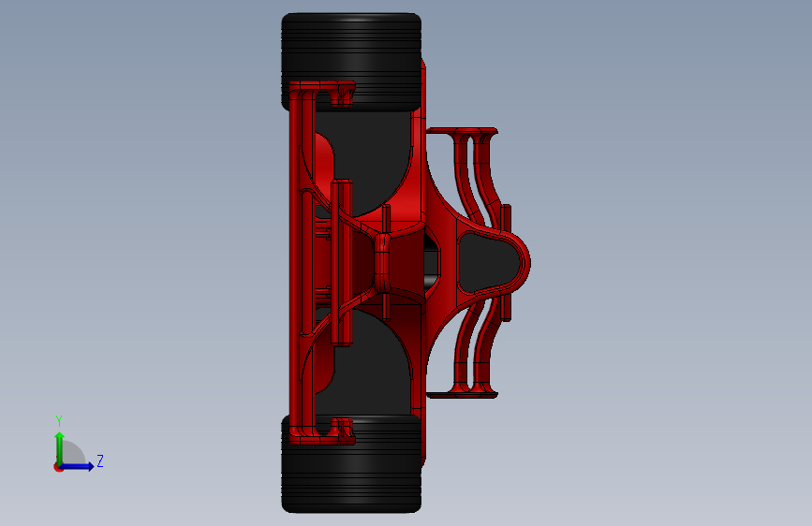Click the blue Z axis arrow of the triad

(x=78, y=466)
